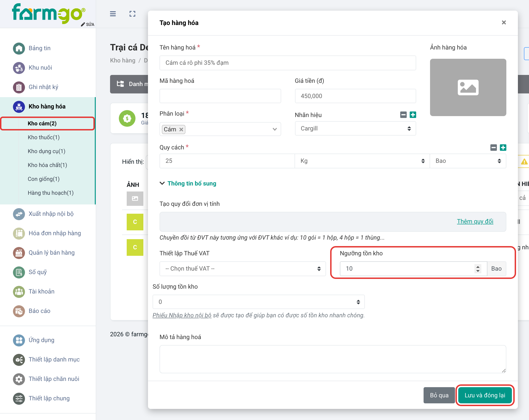529x420 pixels.
Task: Select Kho thuốc(1) submenu item
Action: pos(44,137)
